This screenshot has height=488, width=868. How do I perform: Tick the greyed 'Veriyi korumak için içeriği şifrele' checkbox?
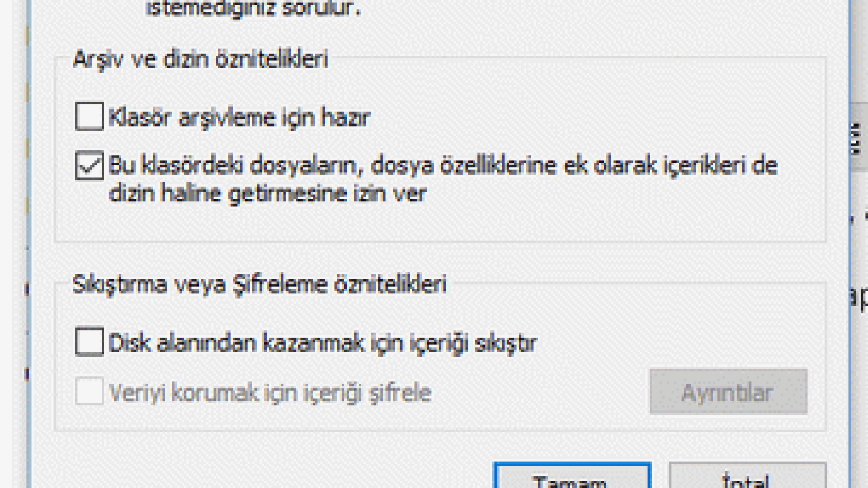90,392
